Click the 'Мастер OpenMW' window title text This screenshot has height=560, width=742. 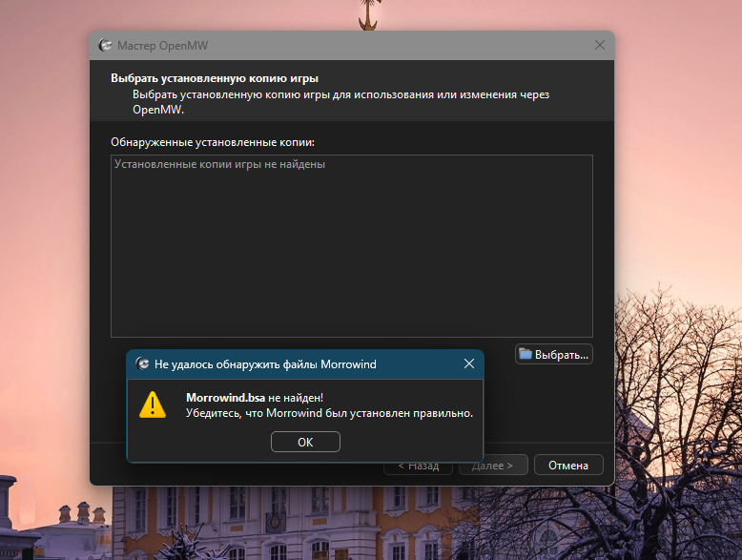(162, 46)
